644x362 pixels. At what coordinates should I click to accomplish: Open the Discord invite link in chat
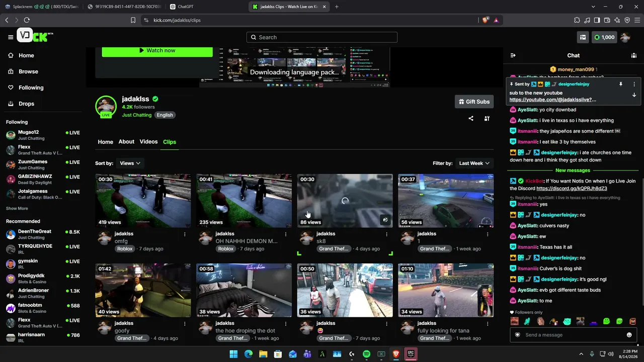[x=572, y=189]
